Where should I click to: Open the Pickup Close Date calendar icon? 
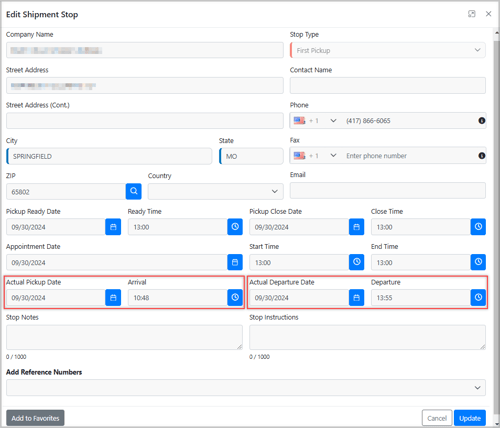click(356, 227)
